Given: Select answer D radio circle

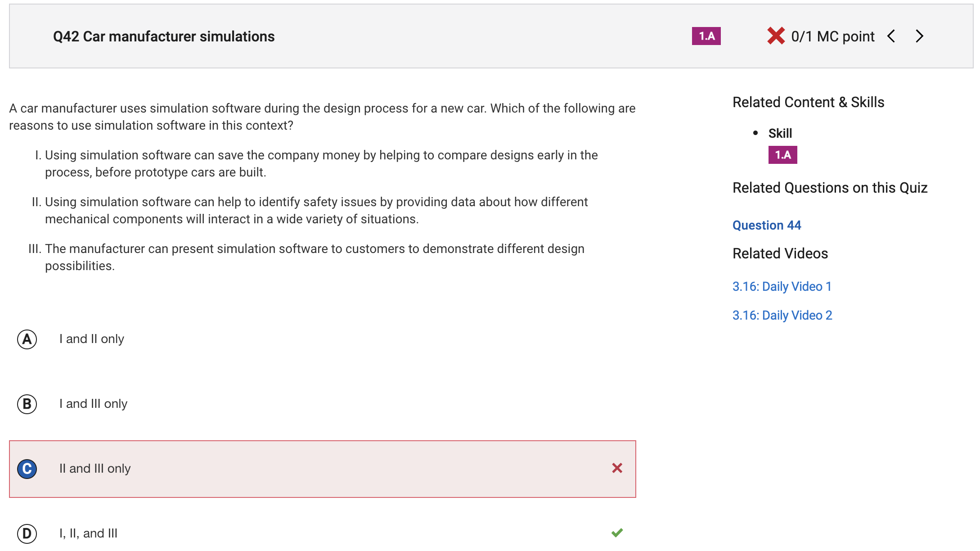Looking at the screenshot, I should pyautogui.click(x=27, y=533).
